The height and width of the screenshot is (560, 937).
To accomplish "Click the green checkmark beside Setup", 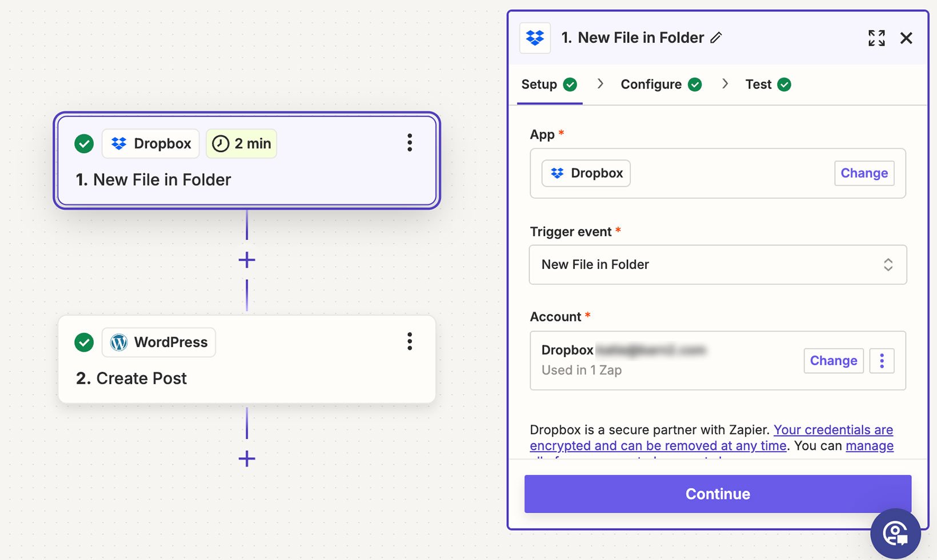I will [570, 84].
